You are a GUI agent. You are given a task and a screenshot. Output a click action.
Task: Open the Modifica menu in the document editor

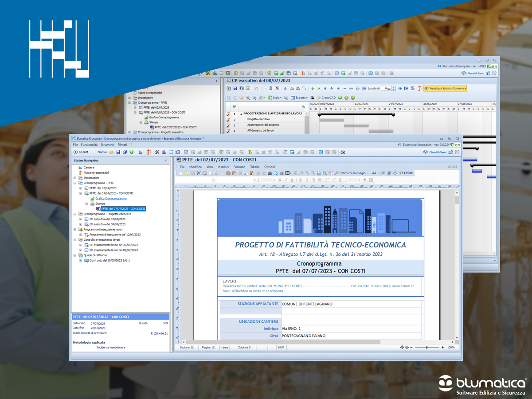(196, 167)
